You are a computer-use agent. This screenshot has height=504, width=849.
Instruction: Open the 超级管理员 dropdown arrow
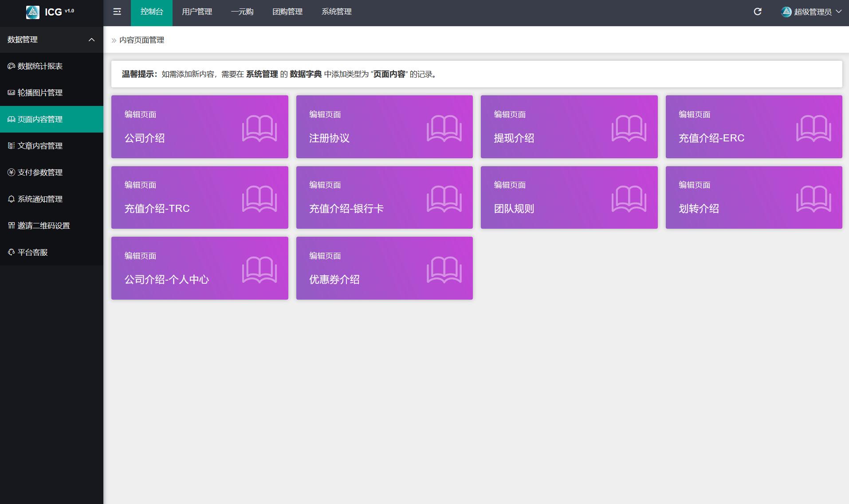pyautogui.click(x=838, y=12)
